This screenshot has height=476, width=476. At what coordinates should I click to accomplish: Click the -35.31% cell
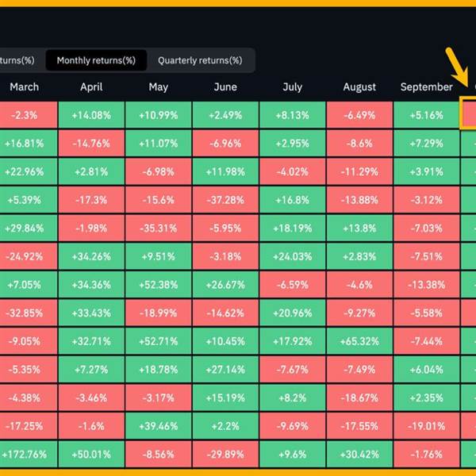[x=159, y=228]
